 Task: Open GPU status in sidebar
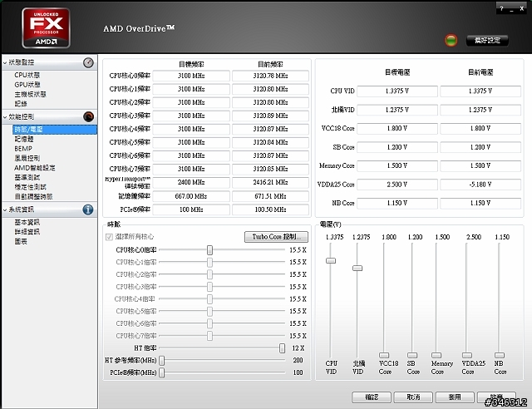pos(27,85)
